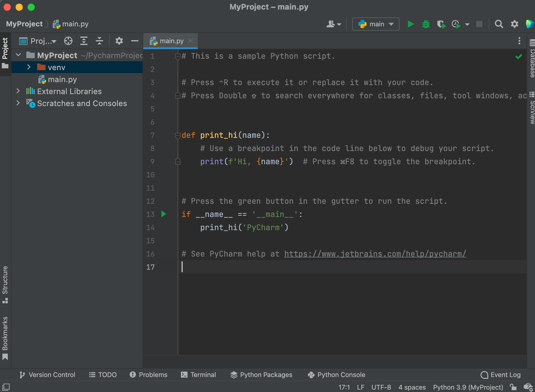
Task: Toggle the Bookmarks tool window sidebar tab
Action: (5, 338)
